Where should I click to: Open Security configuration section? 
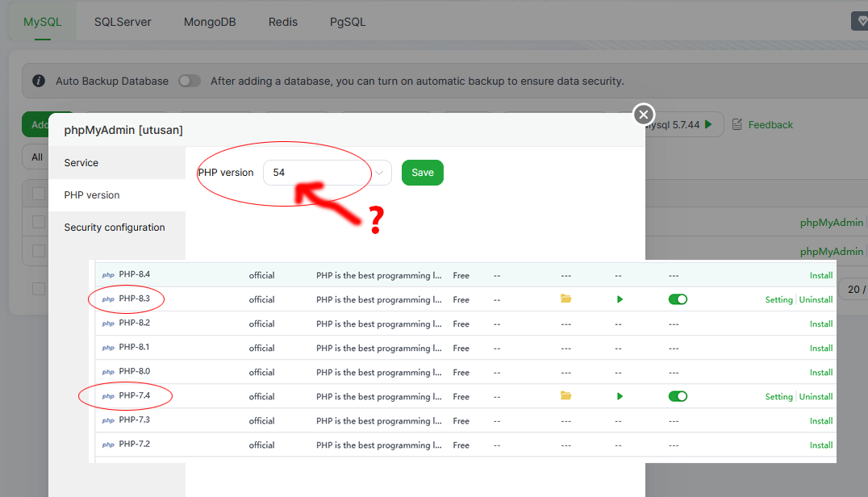tap(117, 228)
